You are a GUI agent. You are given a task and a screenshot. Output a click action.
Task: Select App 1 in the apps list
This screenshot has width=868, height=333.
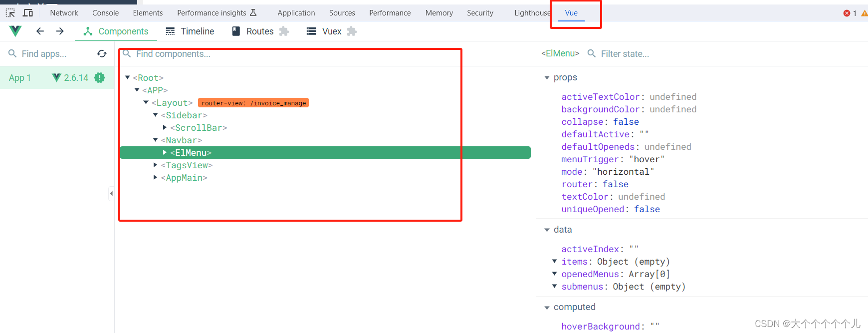pos(57,78)
